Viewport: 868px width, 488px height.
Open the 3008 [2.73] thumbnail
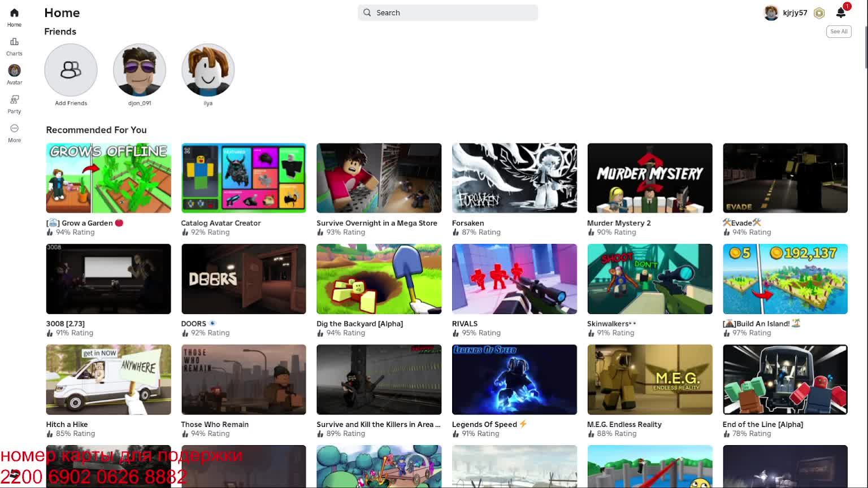pos(108,279)
